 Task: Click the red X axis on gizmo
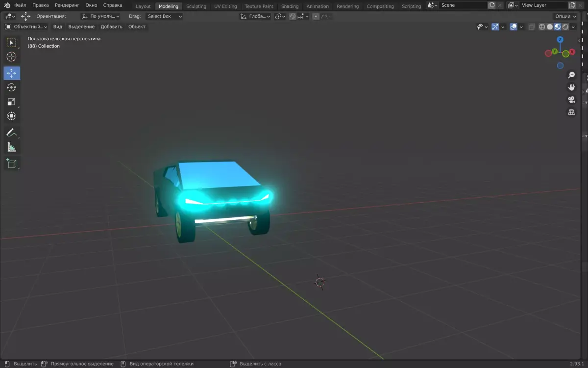click(572, 52)
